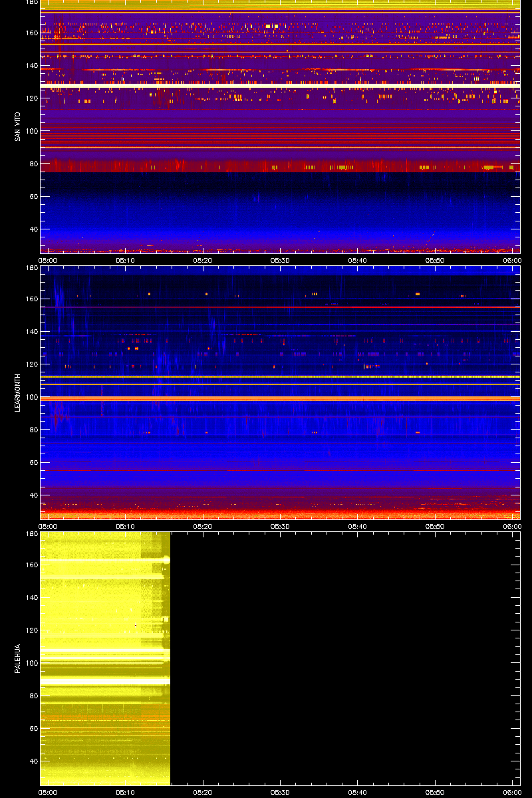
Task: Click the 60 frequency label on San Vito axis
Action: [x=33, y=196]
